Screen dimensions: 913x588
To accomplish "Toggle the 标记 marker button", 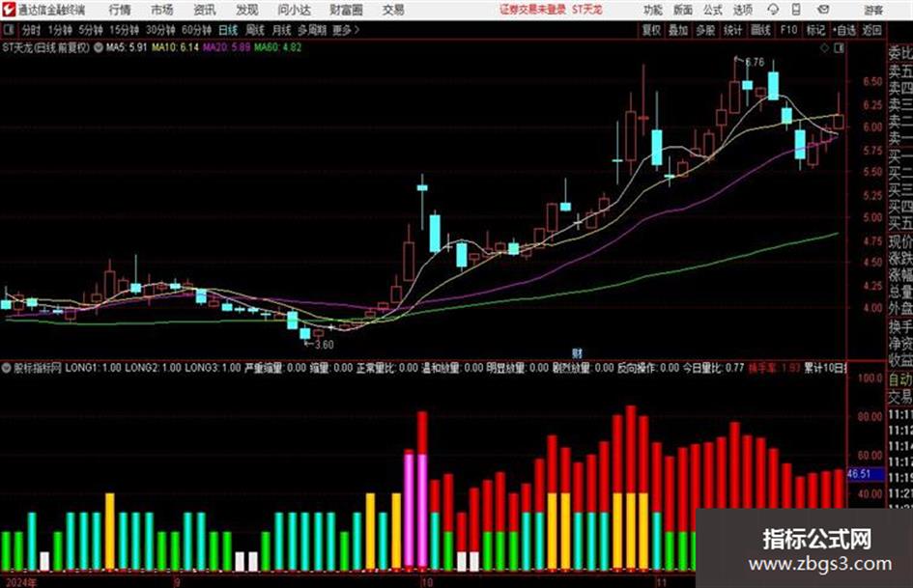I will click(x=815, y=30).
